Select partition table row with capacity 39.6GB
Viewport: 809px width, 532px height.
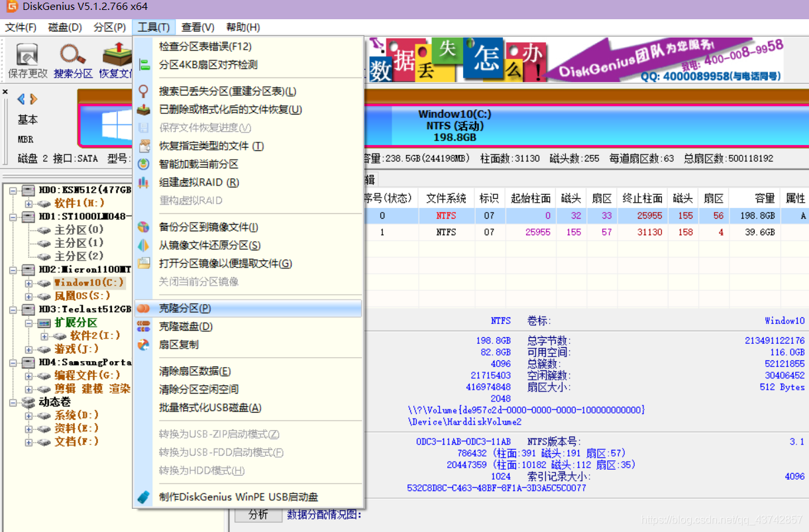[x=586, y=233]
